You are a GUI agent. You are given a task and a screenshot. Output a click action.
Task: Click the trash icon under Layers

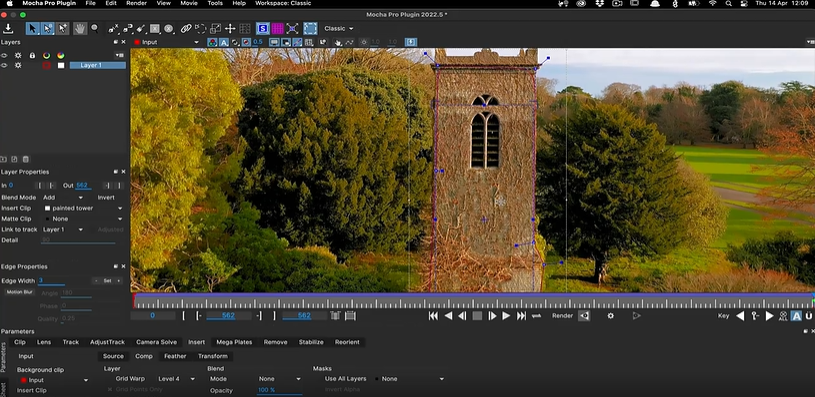point(25,159)
